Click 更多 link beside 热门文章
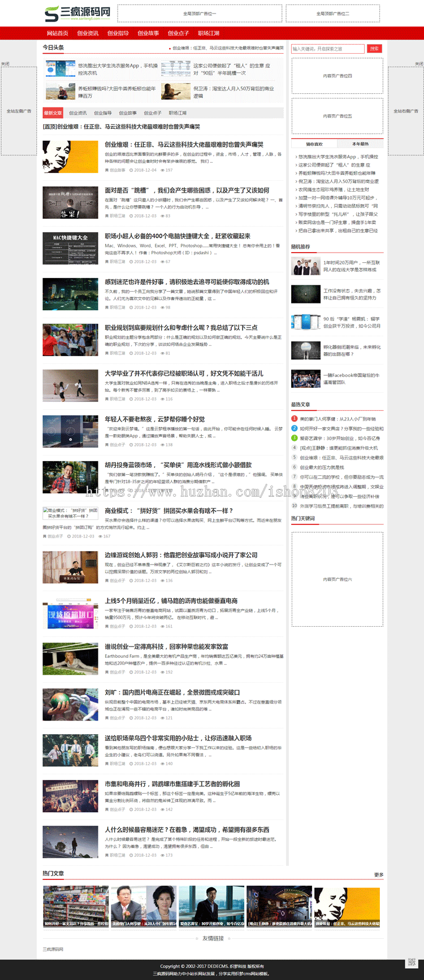424x980 pixels. point(378,875)
